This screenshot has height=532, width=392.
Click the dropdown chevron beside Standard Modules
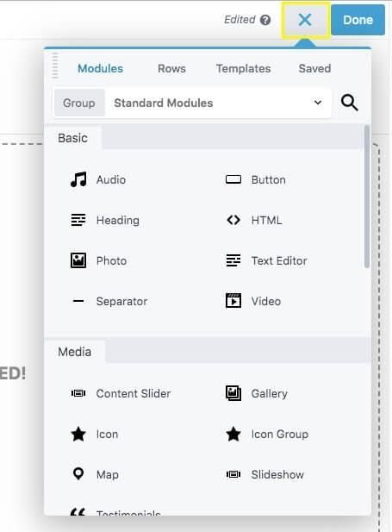pyautogui.click(x=318, y=103)
